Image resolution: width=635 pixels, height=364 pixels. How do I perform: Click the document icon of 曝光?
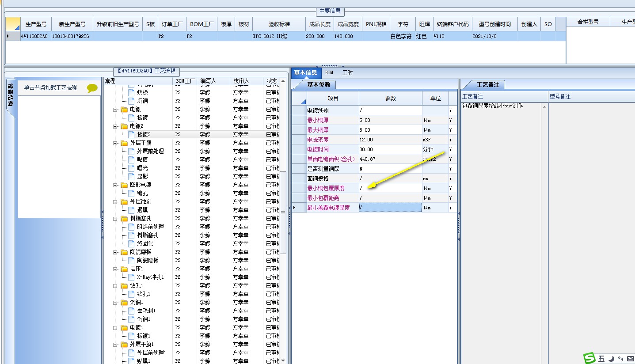click(x=131, y=168)
